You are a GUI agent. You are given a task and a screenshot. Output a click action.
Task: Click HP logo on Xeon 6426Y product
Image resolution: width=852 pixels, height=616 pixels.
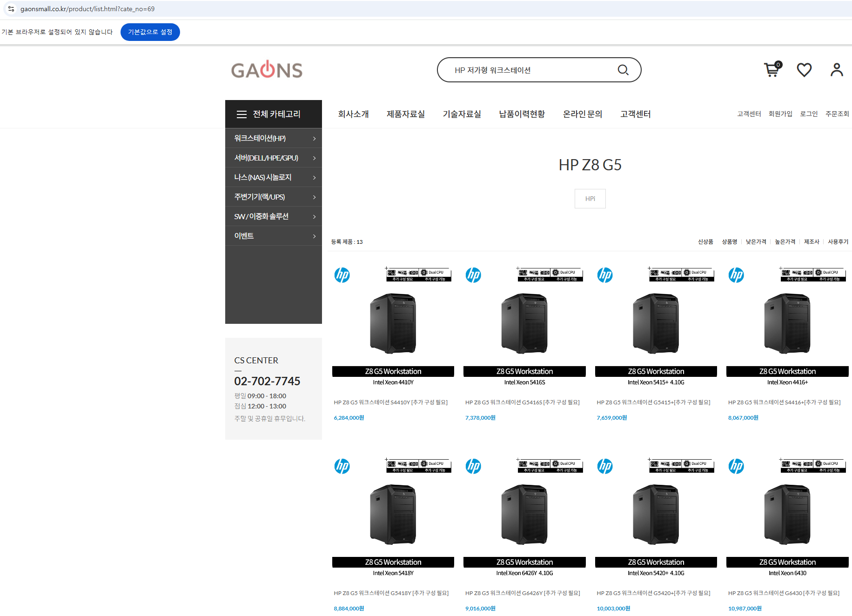[x=473, y=466]
